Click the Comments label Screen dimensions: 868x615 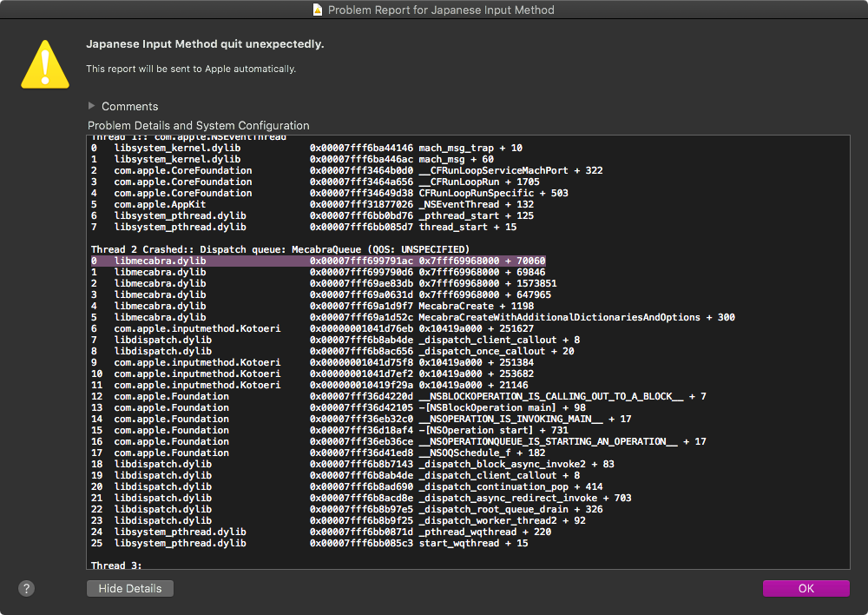(129, 106)
